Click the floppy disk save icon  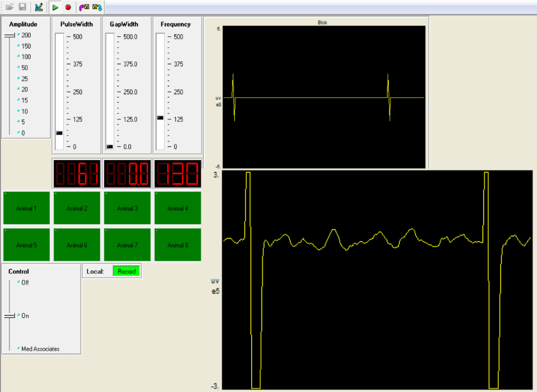point(22,7)
